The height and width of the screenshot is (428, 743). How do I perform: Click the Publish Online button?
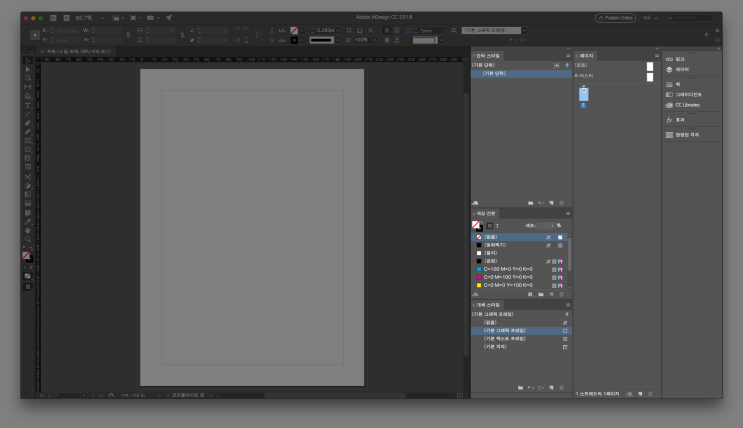click(615, 18)
